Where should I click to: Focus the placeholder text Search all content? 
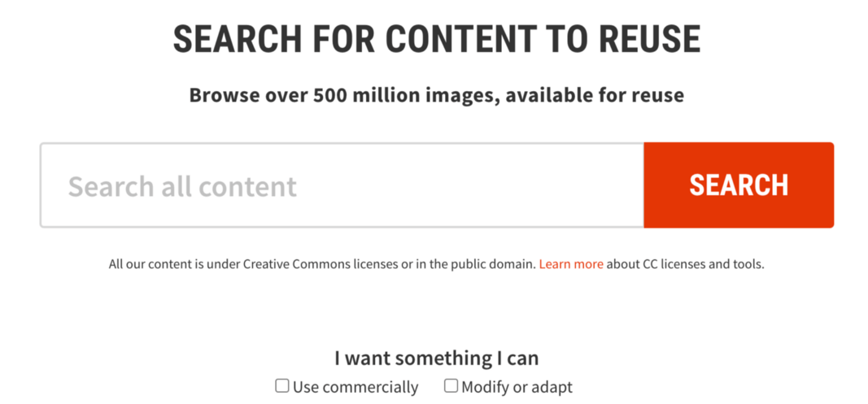[x=183, y=186]
